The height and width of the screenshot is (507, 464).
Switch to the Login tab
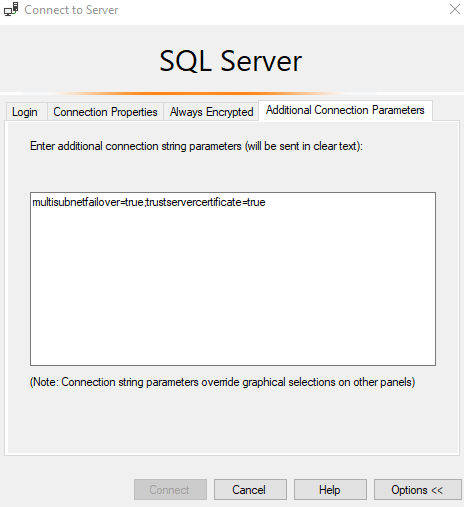coord(25,112)
